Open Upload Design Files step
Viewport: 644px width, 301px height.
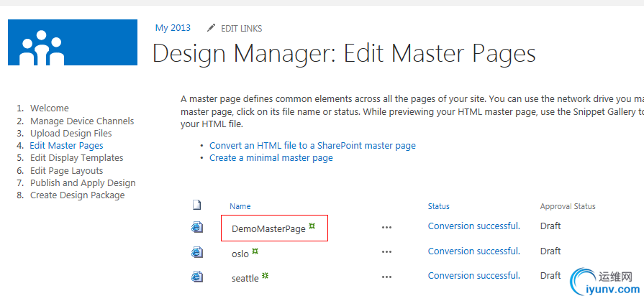(71, 134)
